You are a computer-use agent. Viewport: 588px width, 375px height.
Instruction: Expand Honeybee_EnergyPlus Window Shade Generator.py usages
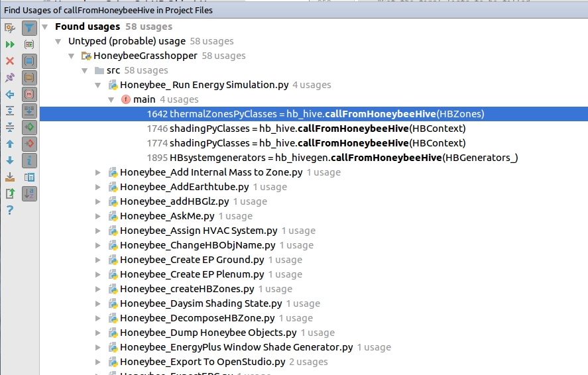(98, 347)
